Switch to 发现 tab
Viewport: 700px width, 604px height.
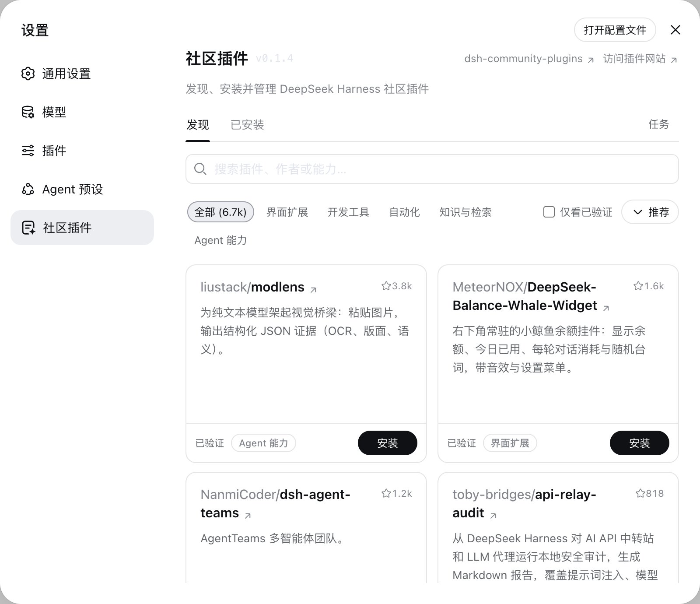click(198, 125)
